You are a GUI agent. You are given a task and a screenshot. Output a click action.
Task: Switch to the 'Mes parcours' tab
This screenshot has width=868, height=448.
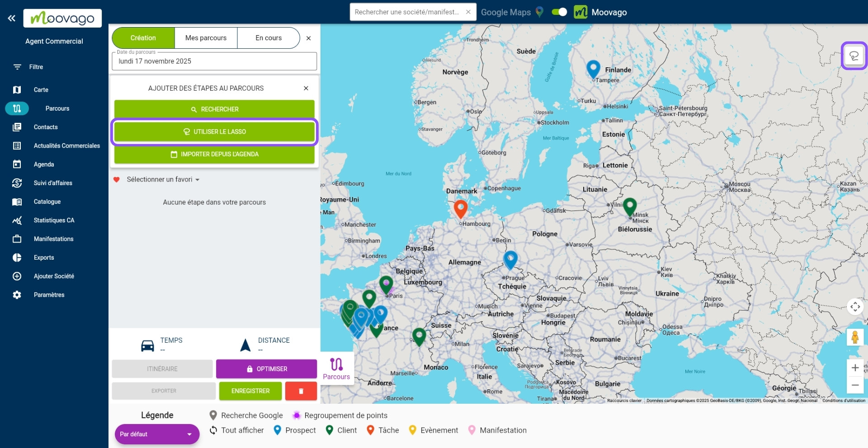click(x=206, y=38)
